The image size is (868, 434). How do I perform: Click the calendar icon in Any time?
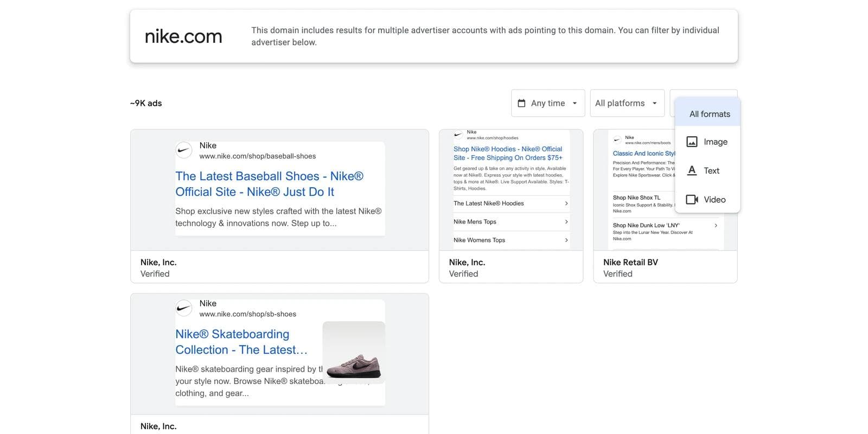click(521, 103)
